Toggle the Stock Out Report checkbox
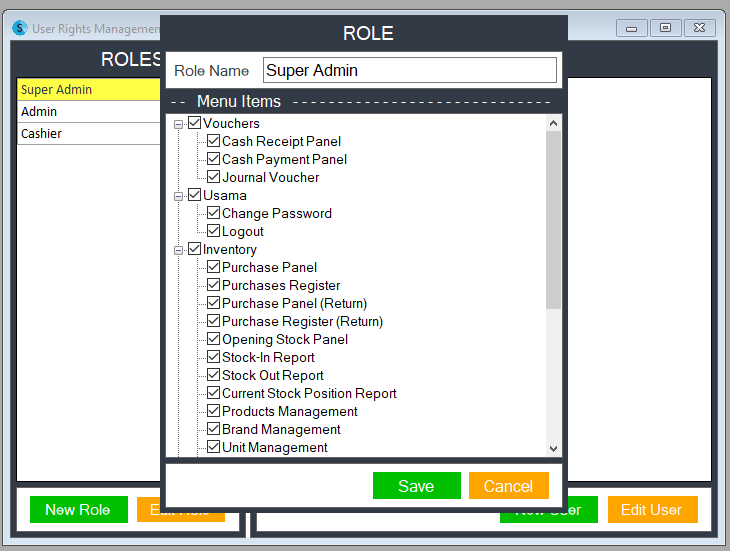The height and width of the screenshot is (551, 730). [x=213, y=375]
